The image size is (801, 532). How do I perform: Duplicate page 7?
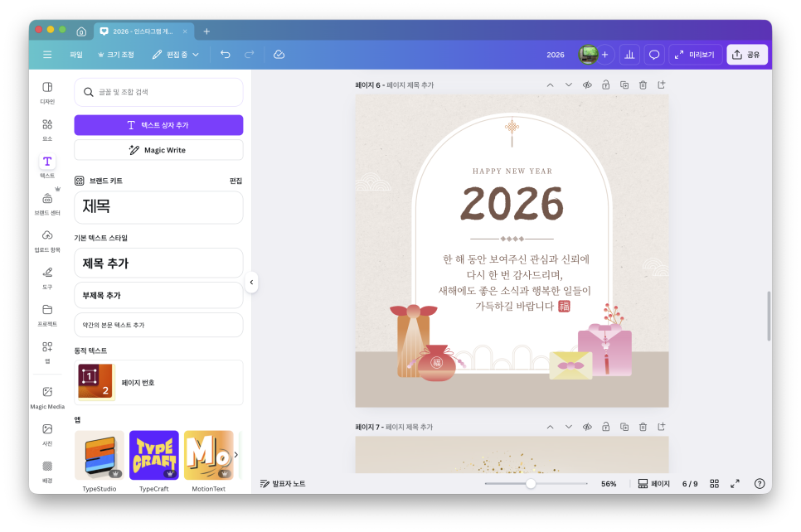point(624,427)
